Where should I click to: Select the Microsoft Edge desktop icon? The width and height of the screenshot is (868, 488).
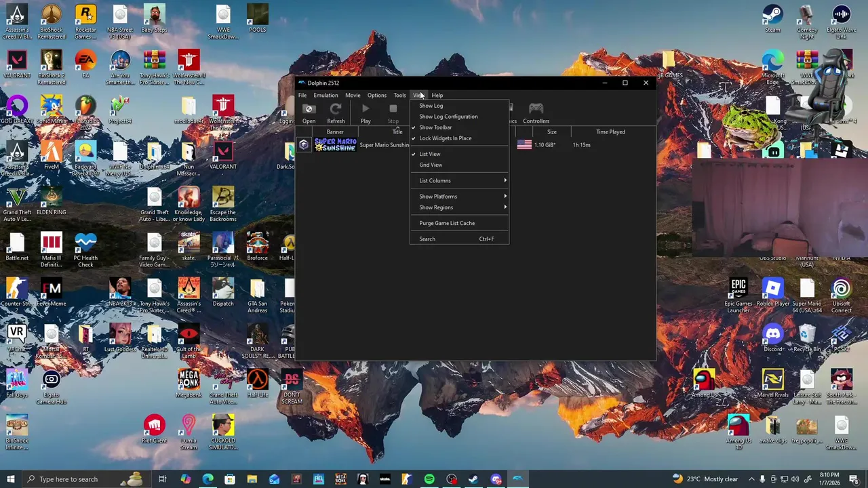[x=772, y=68]
